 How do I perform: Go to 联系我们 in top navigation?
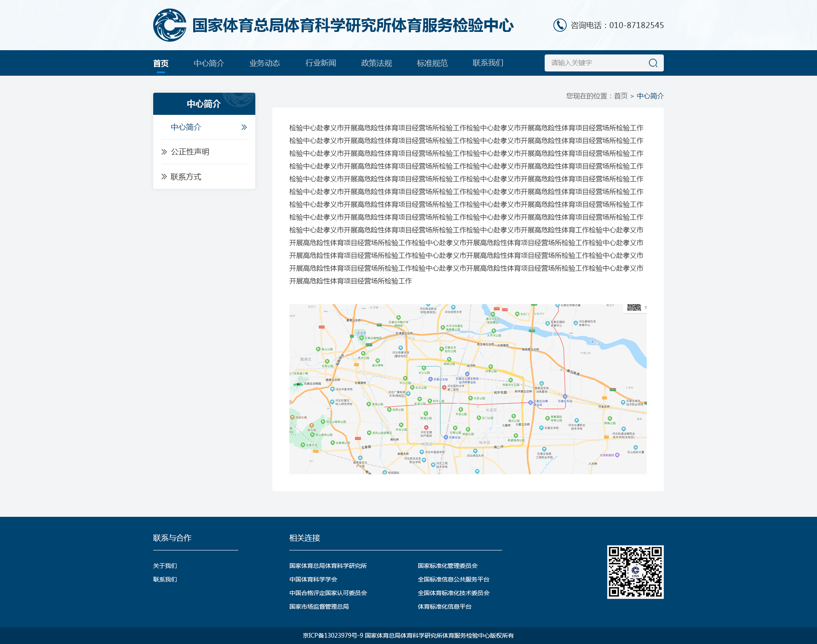pos(488,63)
